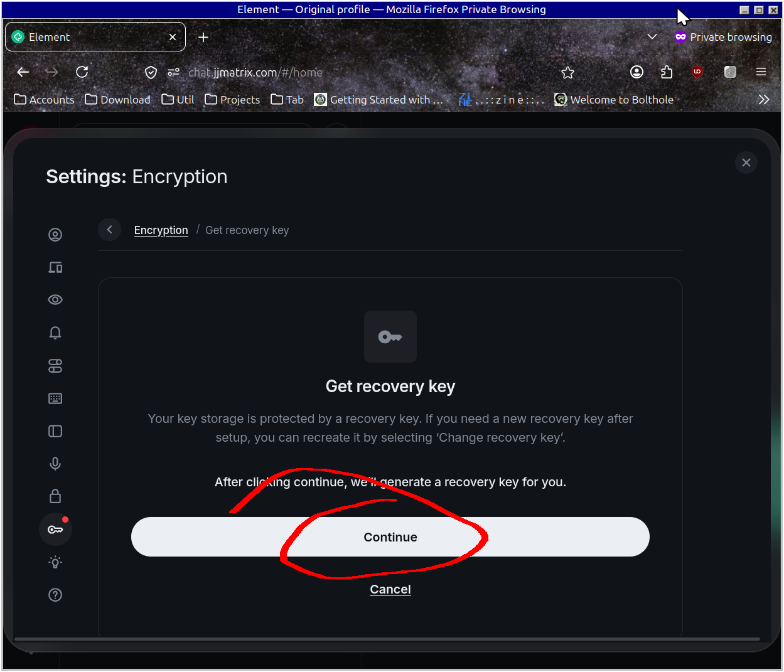
Task: Open the Util bookmark folder
Action: (178, 100)
